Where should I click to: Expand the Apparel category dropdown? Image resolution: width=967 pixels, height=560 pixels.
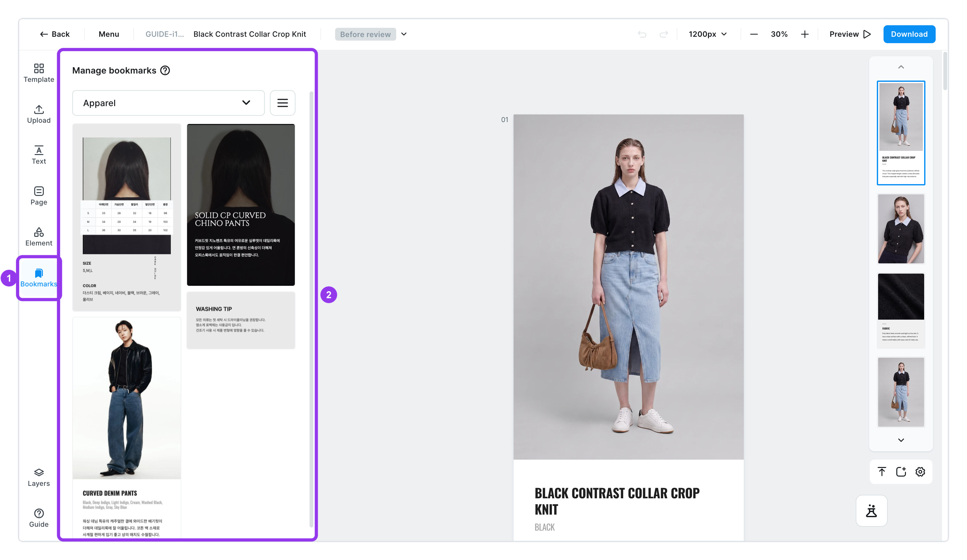pos(169,103)
